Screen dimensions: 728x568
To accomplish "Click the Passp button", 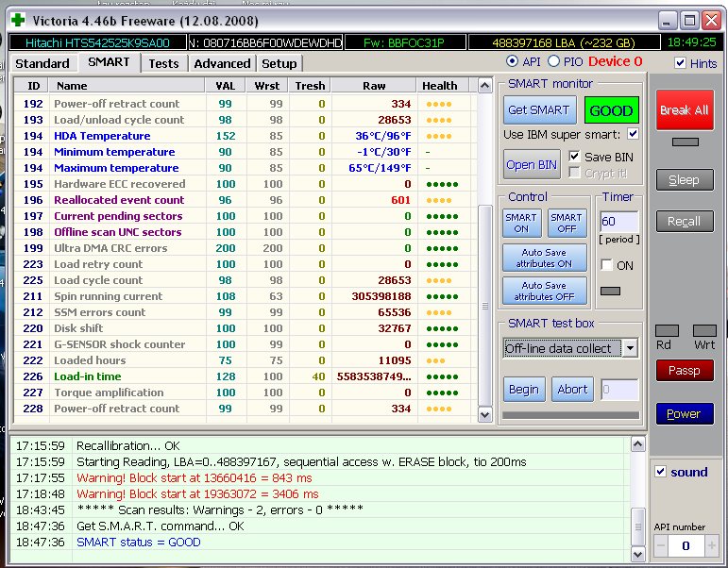I will (x=685, y=370).
